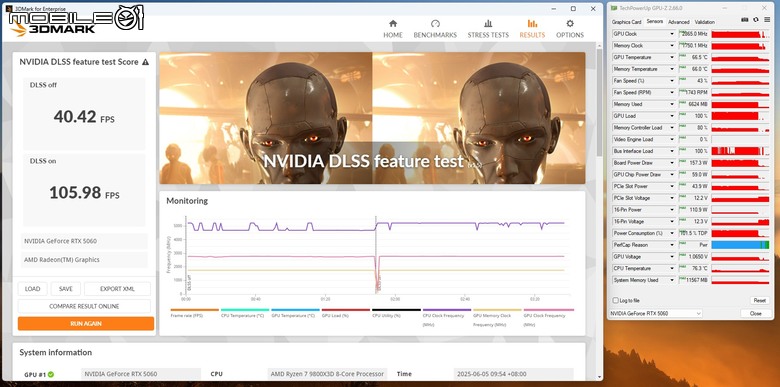The image size is (780, 387).
Task: Click the green check beside GPU #1
Action: click(x=51, y=374)
